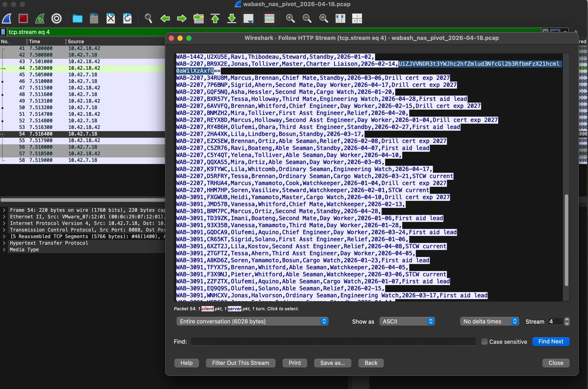Screen dimensions: 588x389
Task: Expand the Frame 54 details row
Action: pyautogui.click(x=4, y=210)
